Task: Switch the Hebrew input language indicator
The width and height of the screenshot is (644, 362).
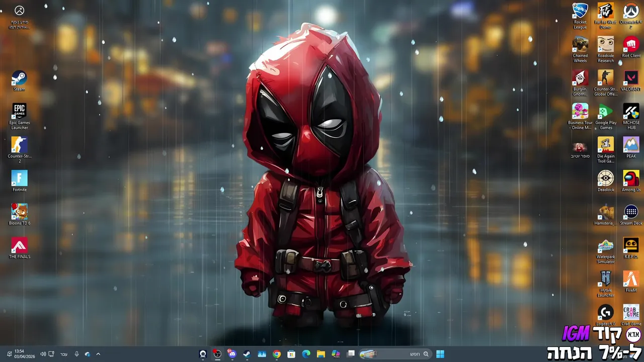Action: 64,354
